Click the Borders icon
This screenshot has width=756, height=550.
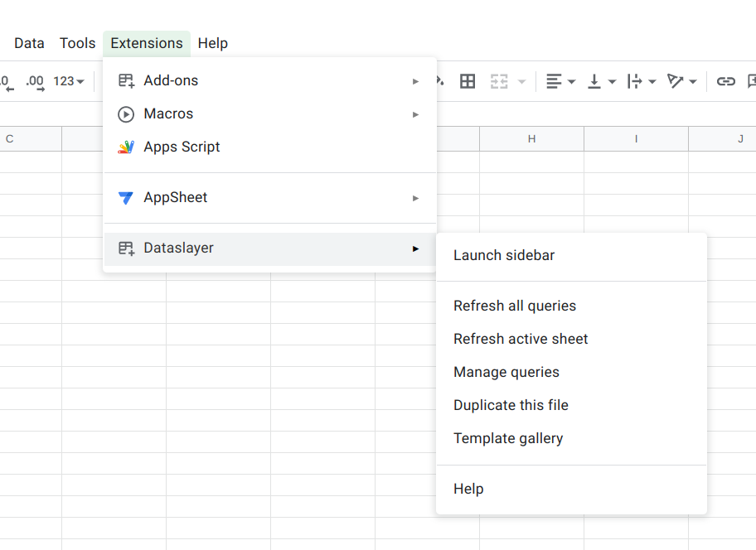[468, 81]
